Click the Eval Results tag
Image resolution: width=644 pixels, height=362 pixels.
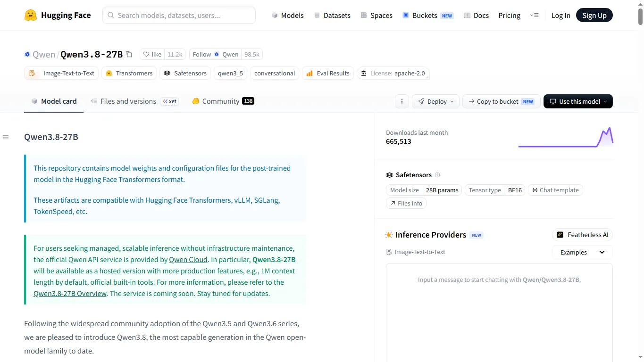328,73
